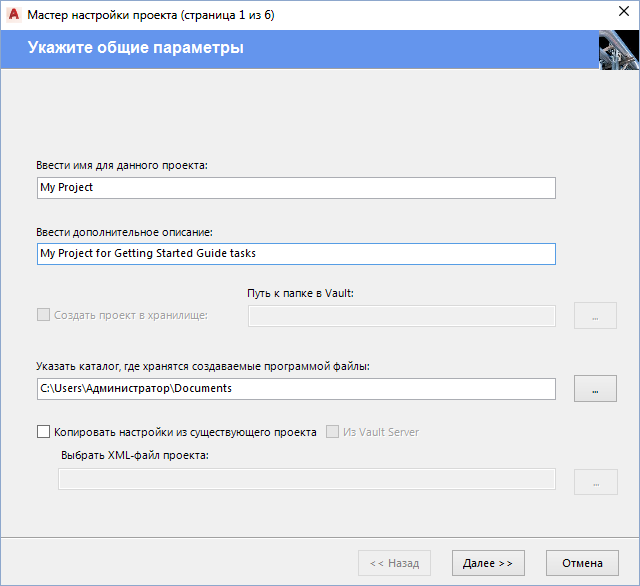640x586 pixels.
Task: Browse for the program files directory
Action: click(x=595, y=389)
